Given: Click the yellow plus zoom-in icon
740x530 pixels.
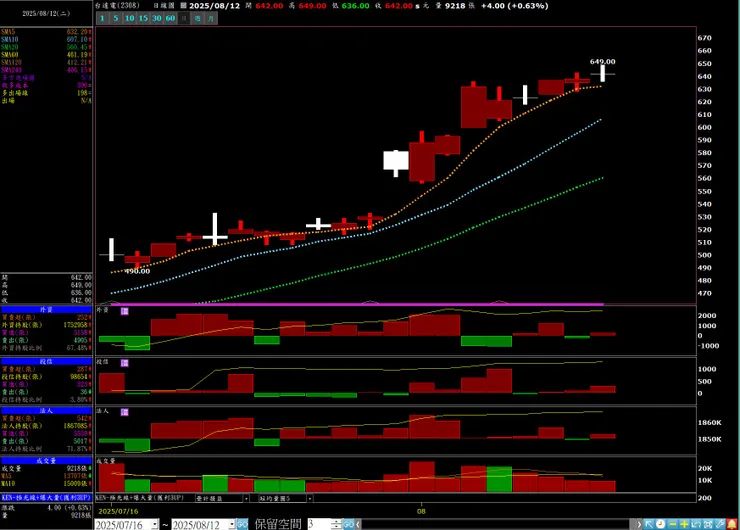Looking at the screenshot, I should pyautogui.click(x=684, y=524).
